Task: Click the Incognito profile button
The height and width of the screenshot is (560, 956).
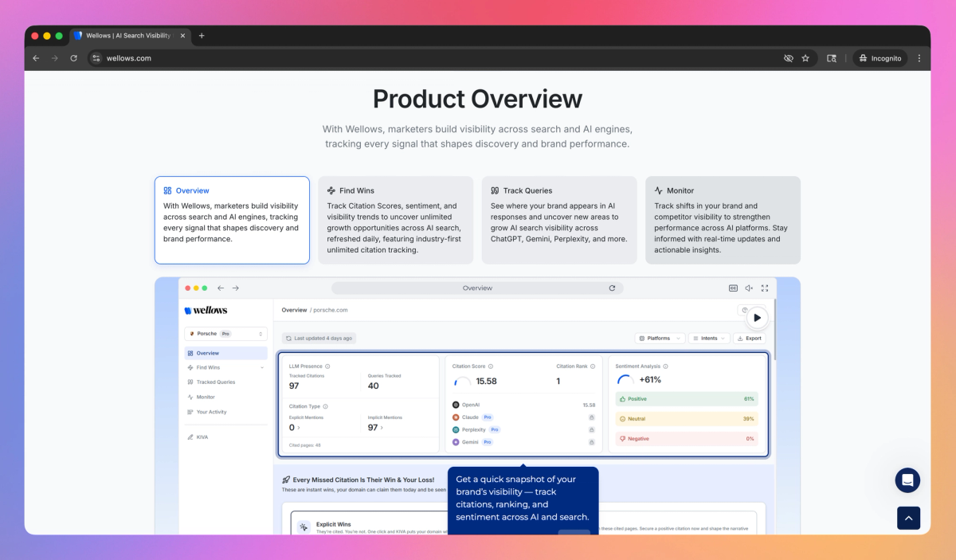Action: click(x=881, y=58)
